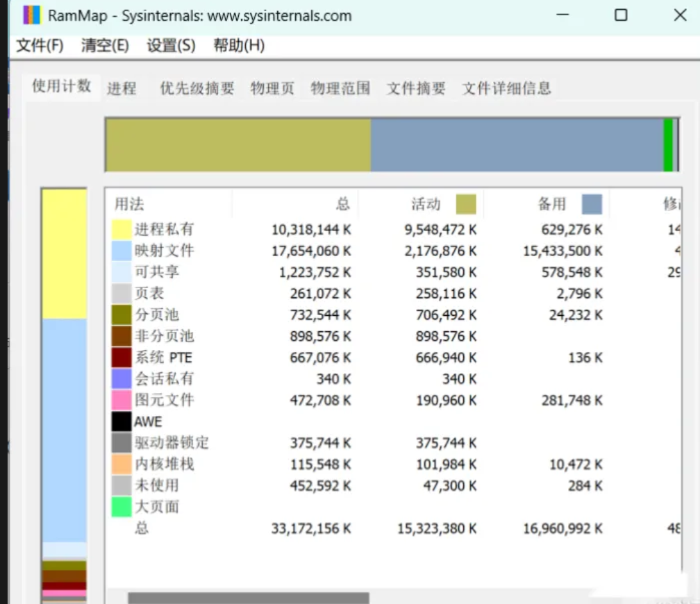Click total active value 15,323,380 K

click(x=437, y=529)
